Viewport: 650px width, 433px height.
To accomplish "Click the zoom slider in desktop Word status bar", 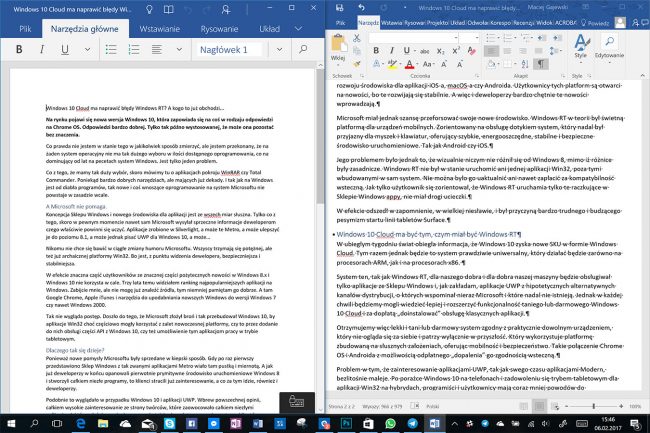I will click(594, 406).
